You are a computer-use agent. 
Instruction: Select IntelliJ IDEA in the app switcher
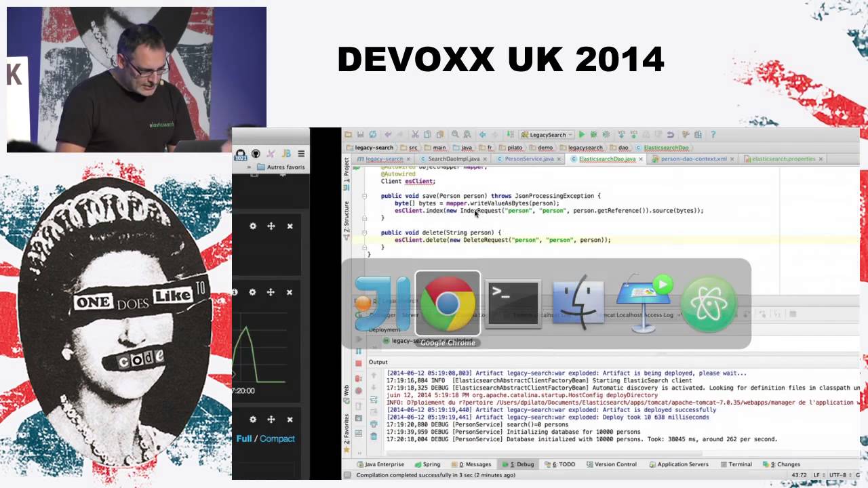[383, 303]
